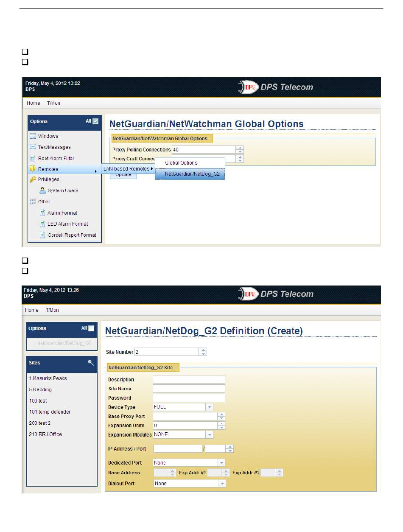Open Home menu on Global Options screen
403x532 pixels.
(34, 103)
